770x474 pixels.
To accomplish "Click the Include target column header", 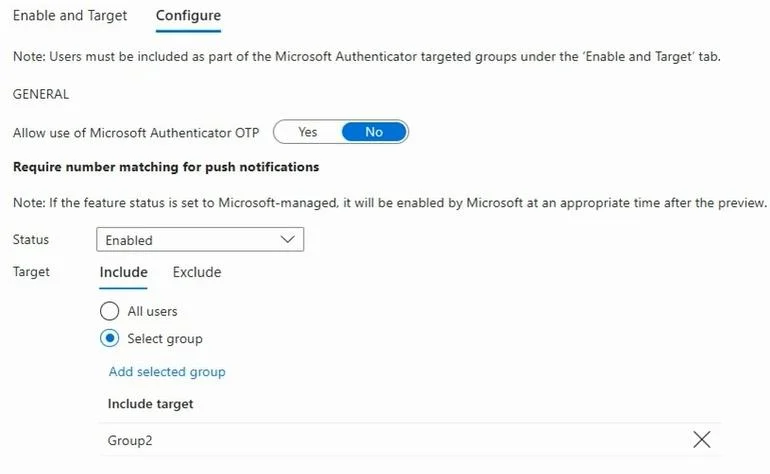I will pos(150,404).
